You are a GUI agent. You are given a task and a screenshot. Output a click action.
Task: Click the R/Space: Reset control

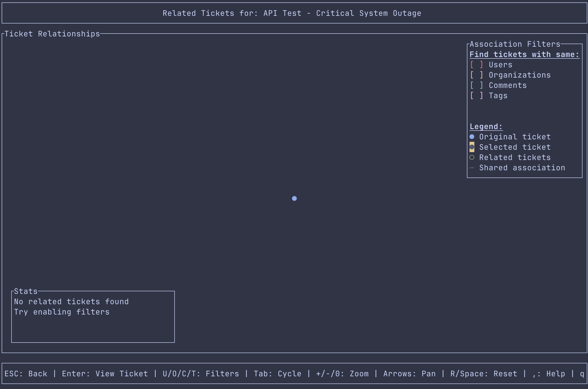[x=483, y=373]
